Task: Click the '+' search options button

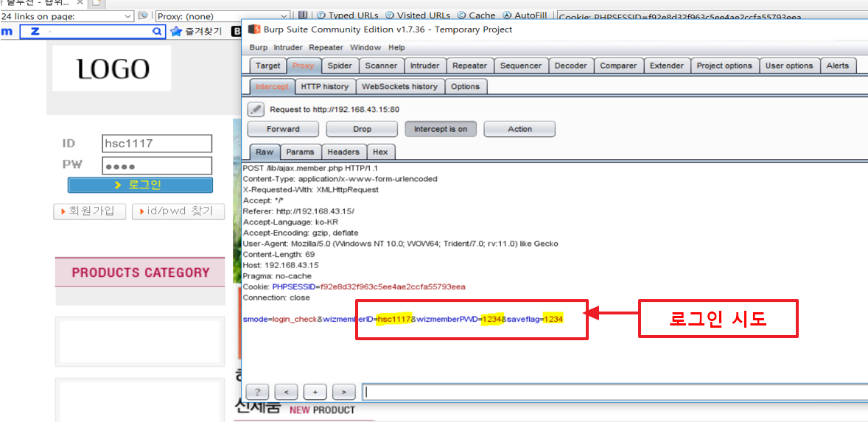Action: tap(315, 392)
